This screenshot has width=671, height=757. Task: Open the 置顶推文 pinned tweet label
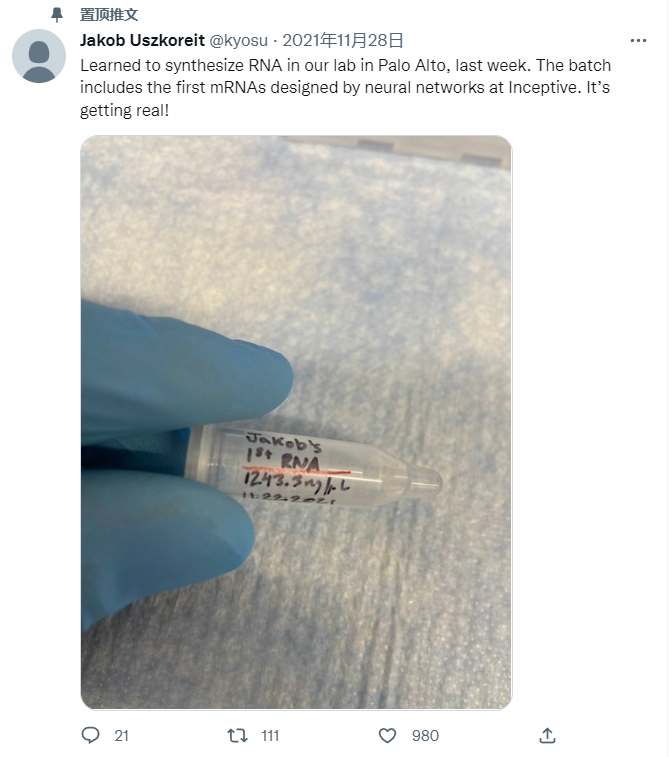tap(109, 14)
